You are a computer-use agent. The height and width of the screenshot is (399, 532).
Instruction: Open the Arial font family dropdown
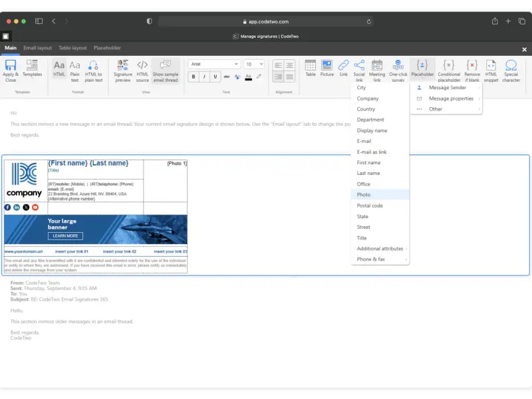tap(213, 65)
